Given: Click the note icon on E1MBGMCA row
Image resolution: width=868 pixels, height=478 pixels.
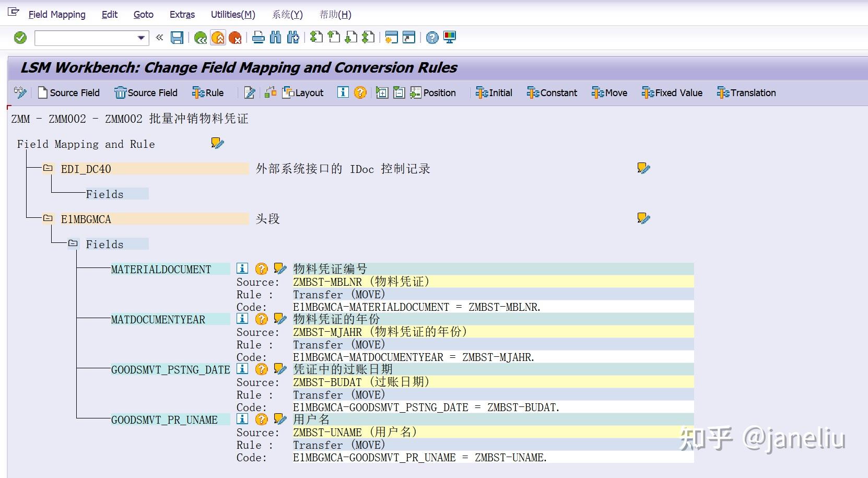Looking at the screenshot, I should (x=643, y=218).
